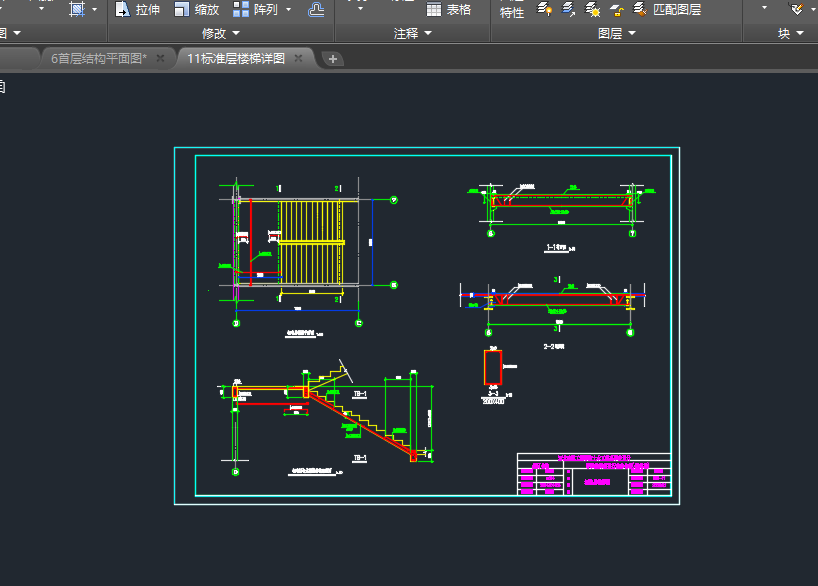This screenshot has height=586, width=818.
Task: Close the 11标准层楼梯详图 drawing tab
Action: tap(299, 58)
